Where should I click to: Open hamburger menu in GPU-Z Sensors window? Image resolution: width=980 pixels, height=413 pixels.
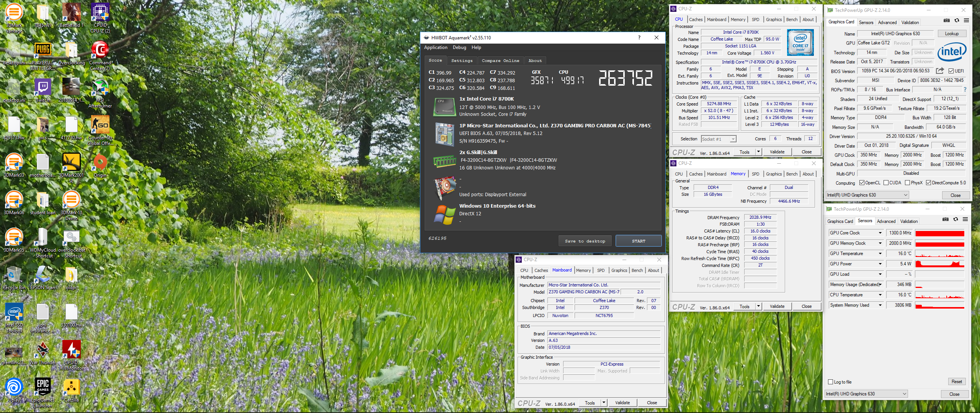click(x=965, y=219)
